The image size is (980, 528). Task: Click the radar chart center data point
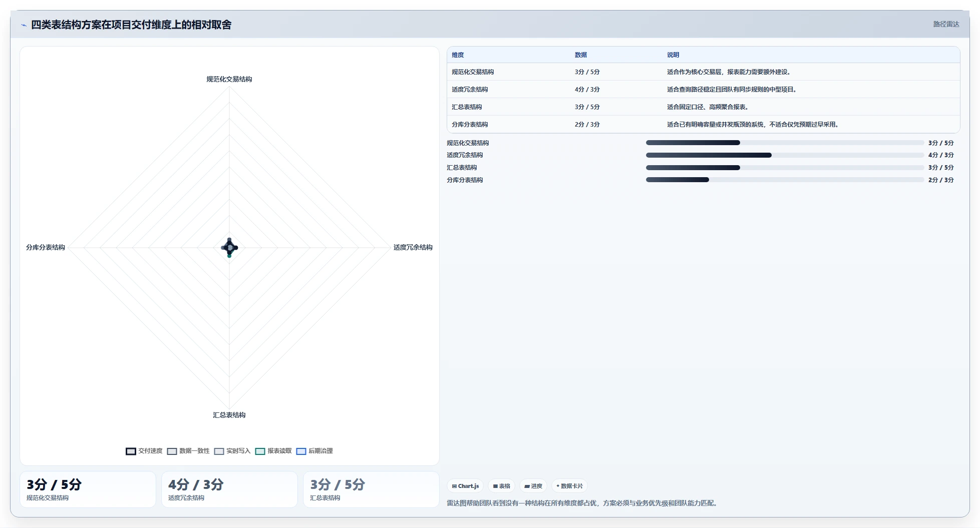coord(229,247)
